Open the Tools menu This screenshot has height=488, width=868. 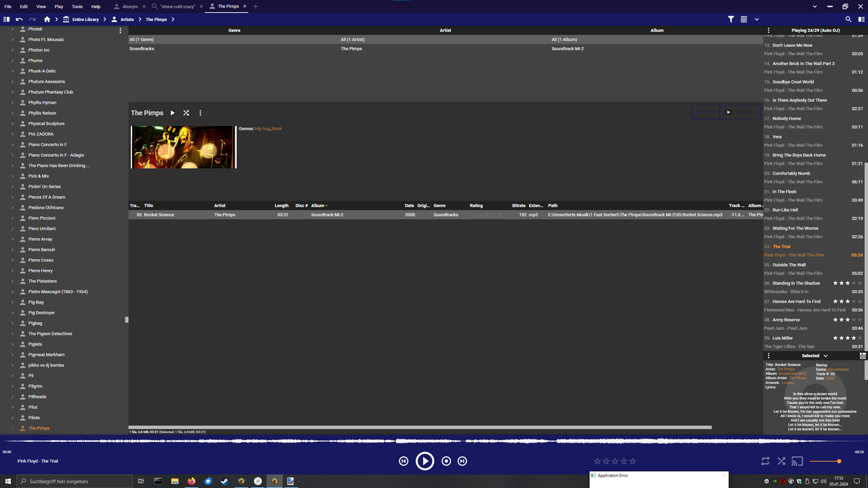pos(77,6)
